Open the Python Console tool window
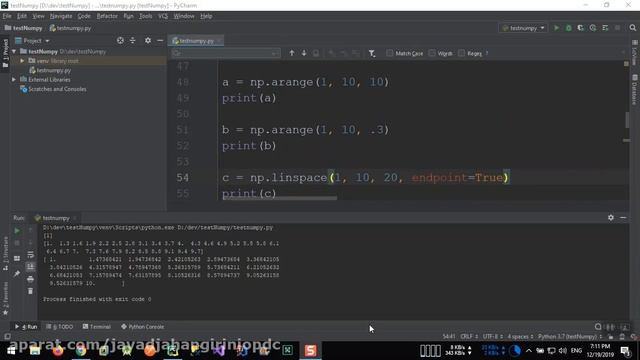 click(142, 327)
